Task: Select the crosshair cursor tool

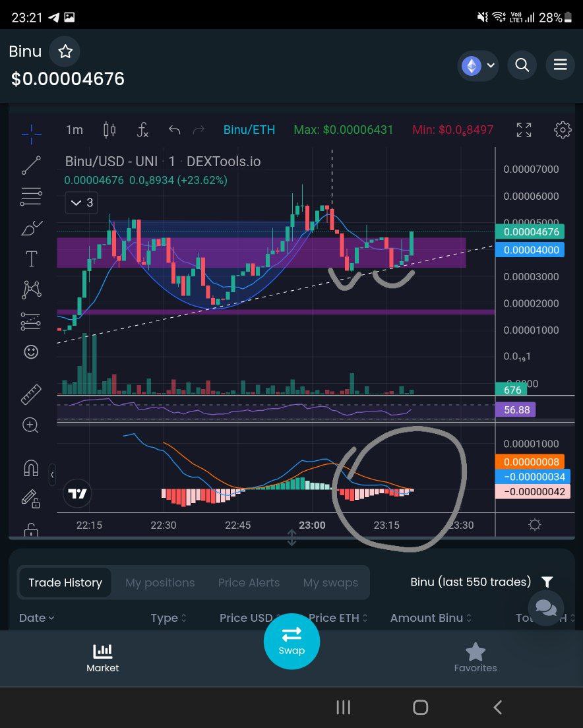Action: (x=31, y=134)
